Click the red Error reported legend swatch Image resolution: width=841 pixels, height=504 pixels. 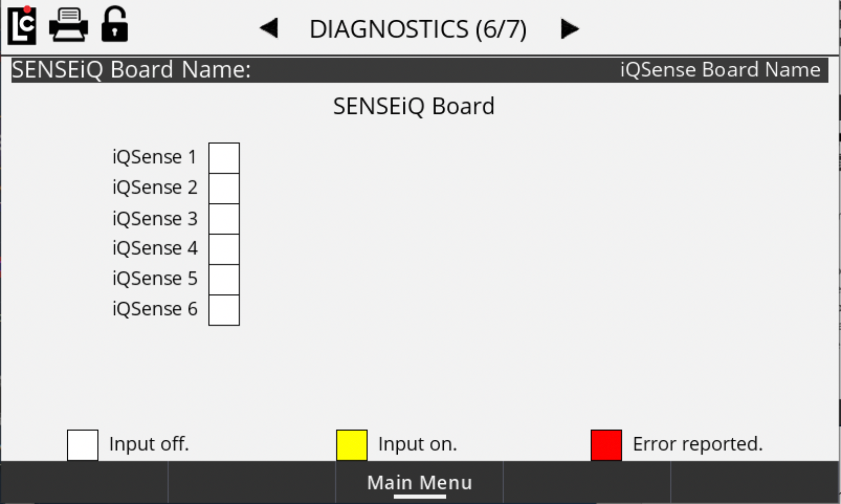606,445
